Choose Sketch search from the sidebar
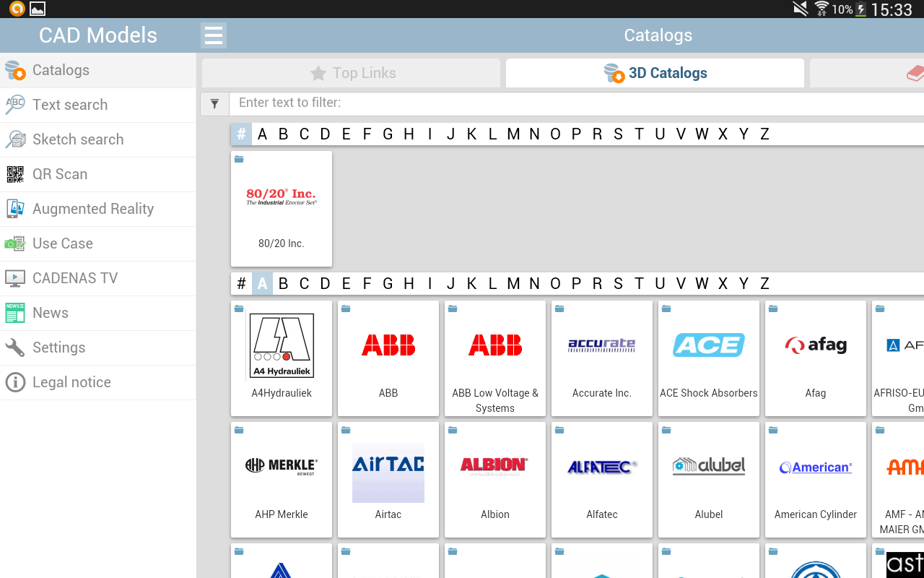The height and width of the screenshot is (578, 924). tap(78, 139)
